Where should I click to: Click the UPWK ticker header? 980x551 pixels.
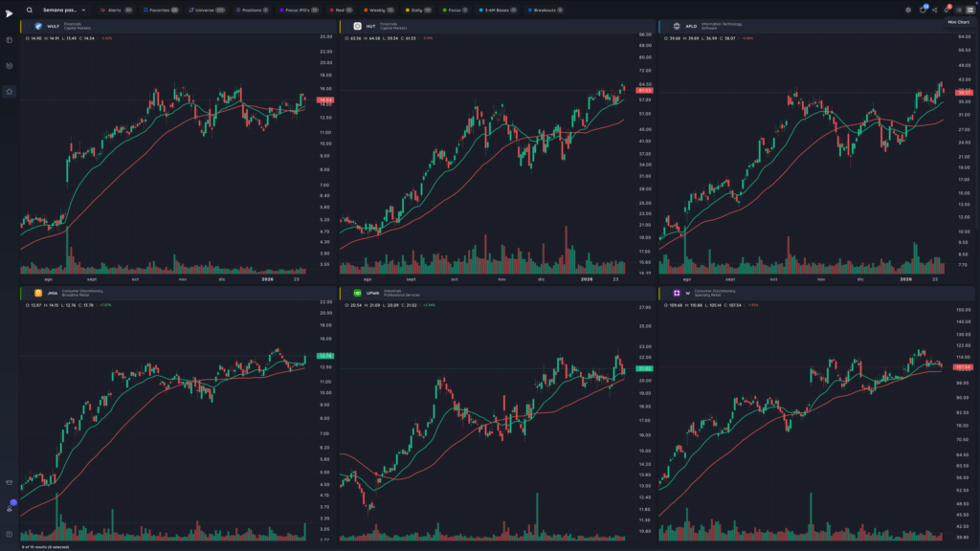point(372,293)
